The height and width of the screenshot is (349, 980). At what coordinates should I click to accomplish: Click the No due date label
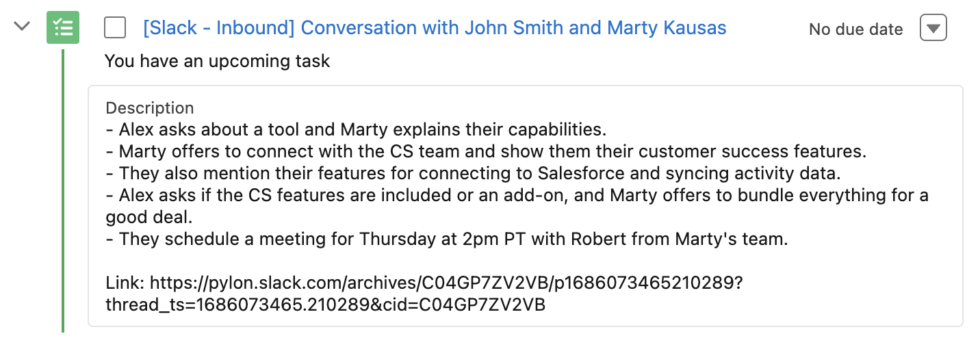point(855,29)
